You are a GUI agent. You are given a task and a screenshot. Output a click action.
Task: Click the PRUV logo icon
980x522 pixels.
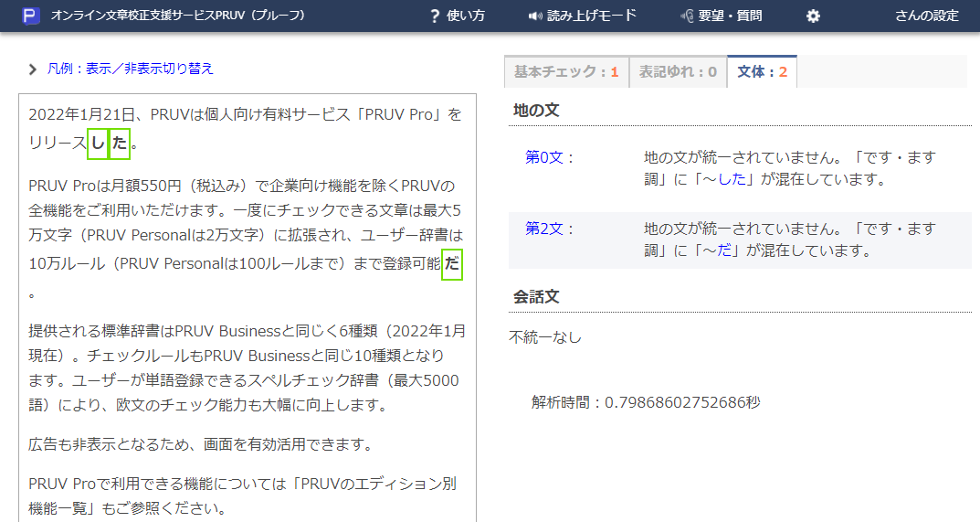pos(31,16)
